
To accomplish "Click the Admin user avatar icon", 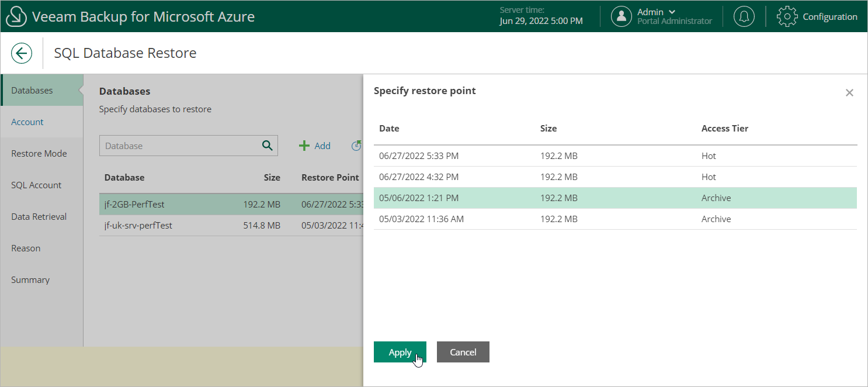I will click(622, 16).
